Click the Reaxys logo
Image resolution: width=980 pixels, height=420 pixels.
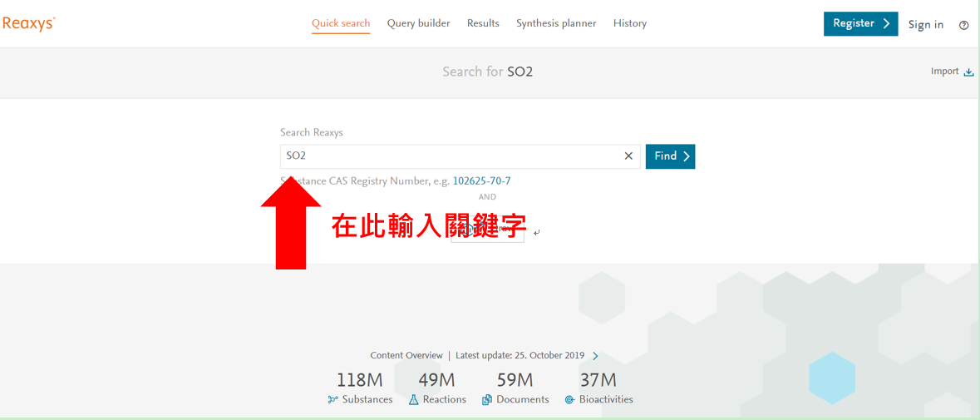pos(29,24)
